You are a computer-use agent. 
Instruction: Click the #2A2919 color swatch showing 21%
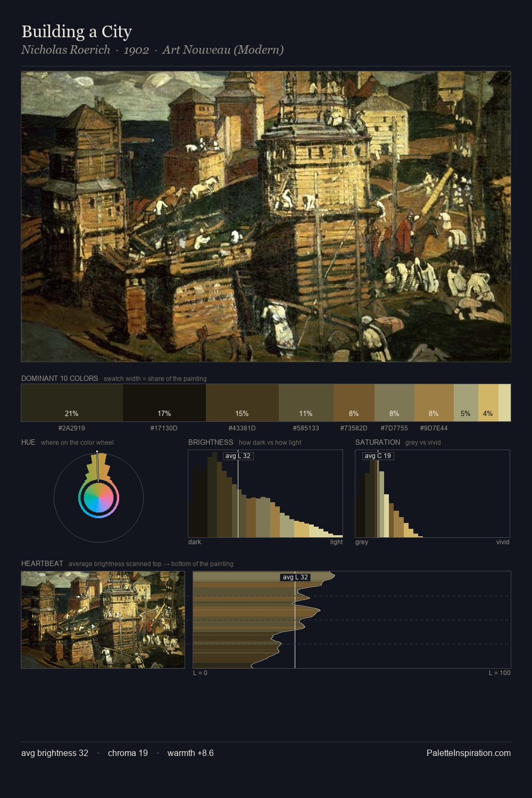[x=72, y=403]
